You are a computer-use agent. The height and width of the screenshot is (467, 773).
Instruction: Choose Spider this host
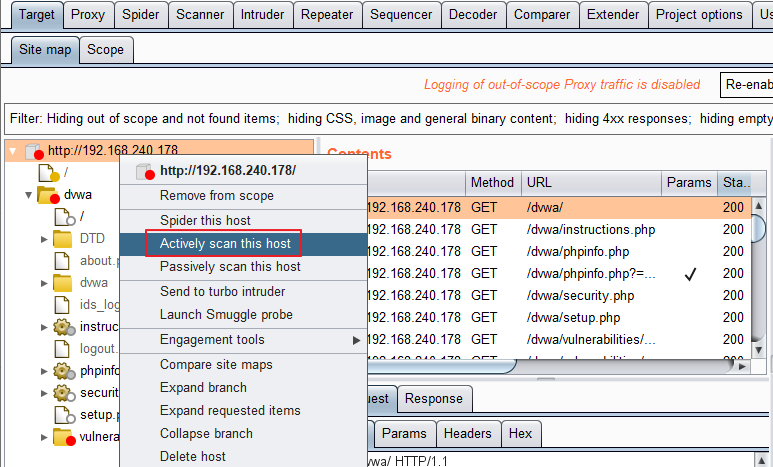(x=244, y=220)
